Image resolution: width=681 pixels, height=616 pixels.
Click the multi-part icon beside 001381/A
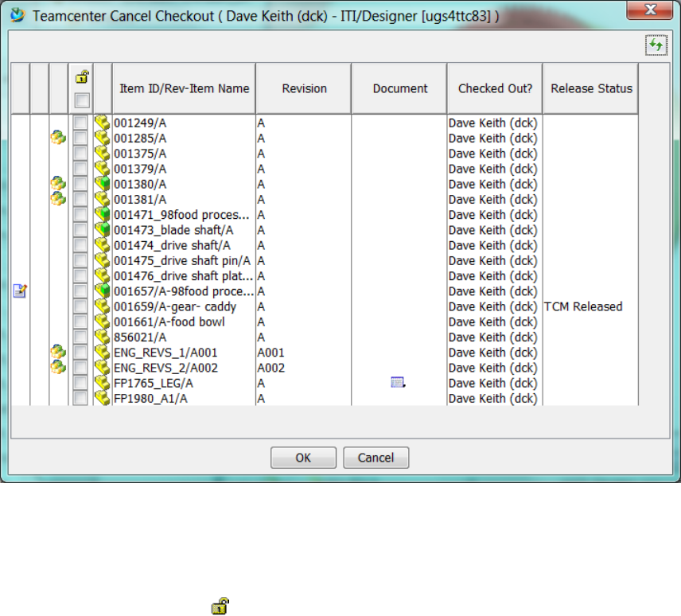(58, 199)
